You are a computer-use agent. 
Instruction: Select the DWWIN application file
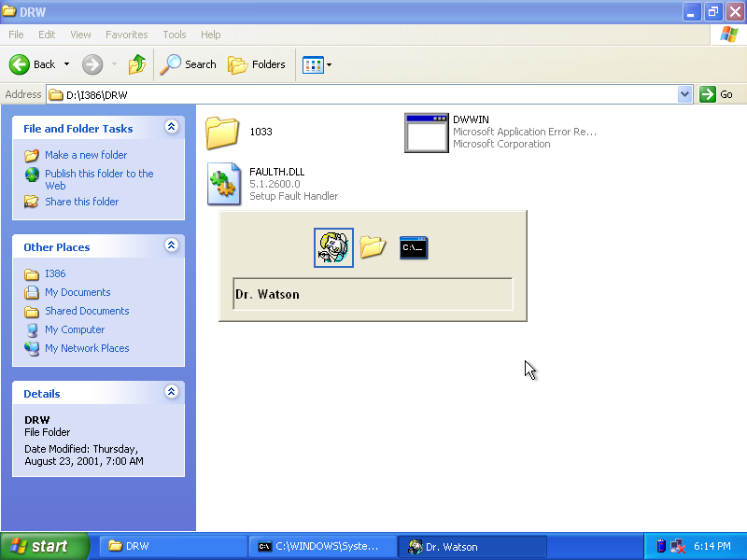[426, 133]
